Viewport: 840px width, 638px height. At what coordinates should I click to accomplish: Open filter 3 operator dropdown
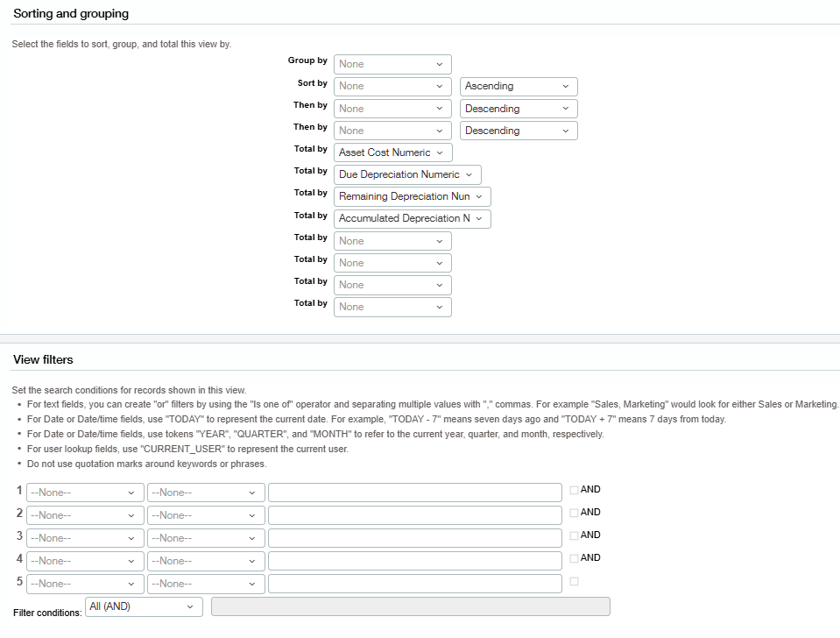click(206, 538)
